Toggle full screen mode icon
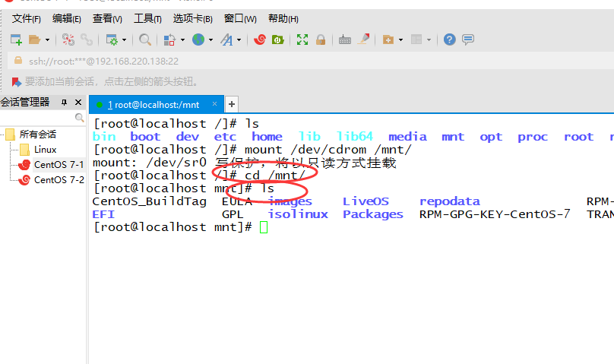Screen dimensions: 614x364 pyautogui.click(x=302, y=40)
